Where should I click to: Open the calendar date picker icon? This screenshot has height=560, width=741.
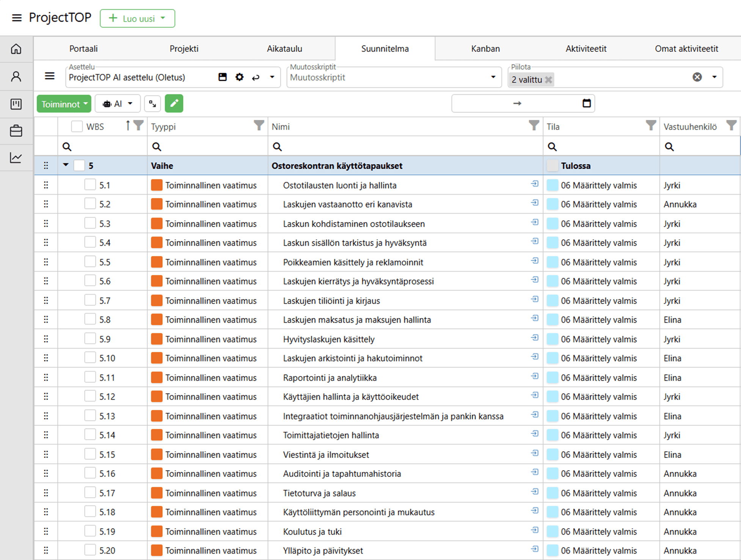tap(586, 103)
